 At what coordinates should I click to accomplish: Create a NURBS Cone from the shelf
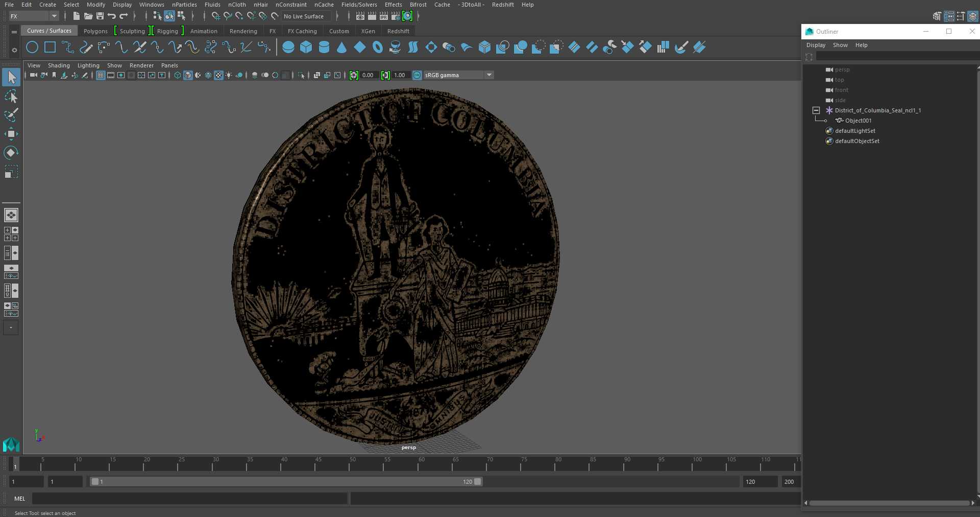[342, 48]
